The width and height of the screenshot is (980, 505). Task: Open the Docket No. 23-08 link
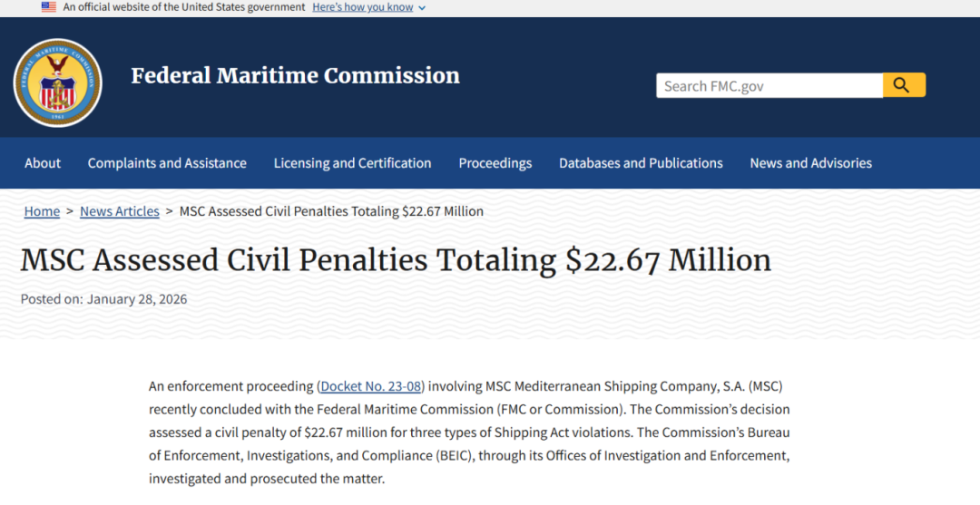(x=372, y=386)
